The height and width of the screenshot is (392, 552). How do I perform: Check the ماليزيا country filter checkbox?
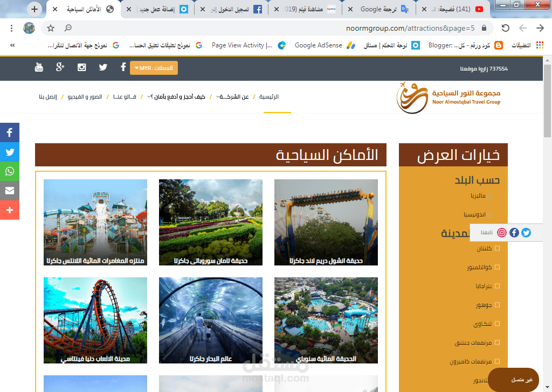click(x=488, y=195)
